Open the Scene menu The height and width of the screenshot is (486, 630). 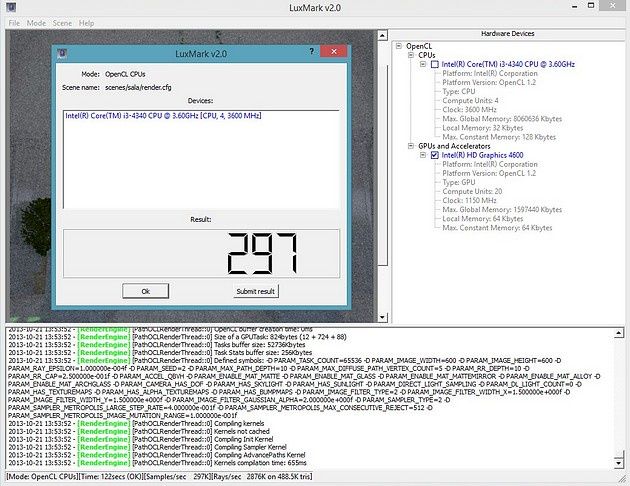(x=62, y=23)
